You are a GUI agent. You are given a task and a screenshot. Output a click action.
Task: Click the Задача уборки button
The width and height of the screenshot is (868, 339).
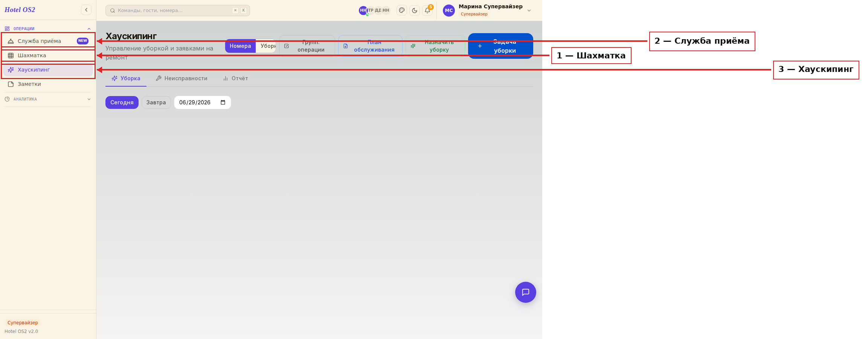(x=500, y=46)
